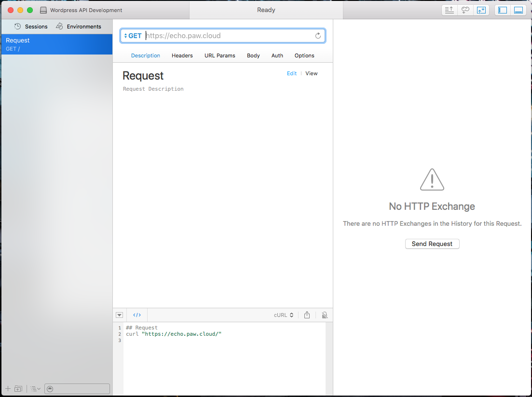Add a new request with the plus icon
The height and width of the screenshot is (397, 532).
(x=8, y=388)
